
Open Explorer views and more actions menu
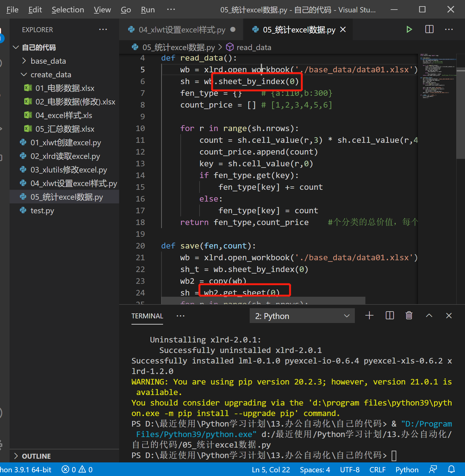click(103, 30)
